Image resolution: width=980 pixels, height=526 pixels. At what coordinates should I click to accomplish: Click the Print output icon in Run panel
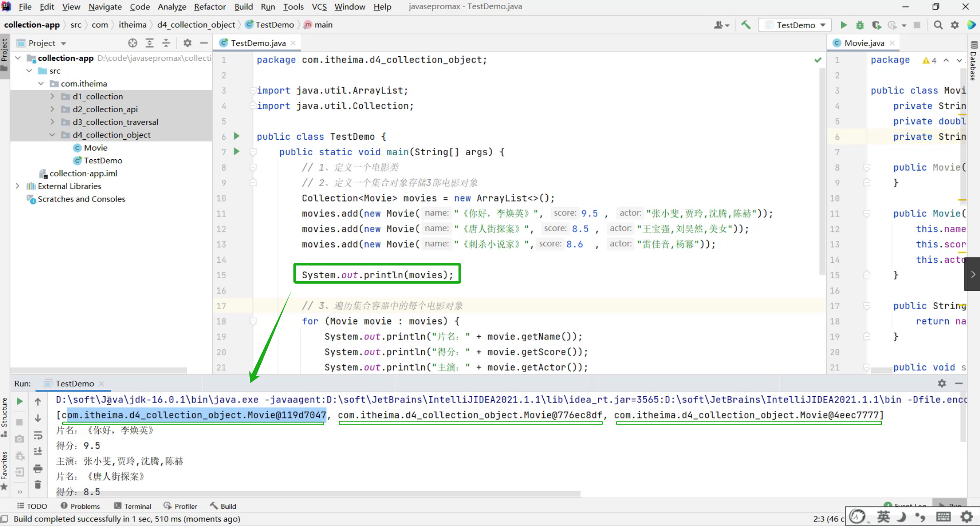[x=38, y=468]
